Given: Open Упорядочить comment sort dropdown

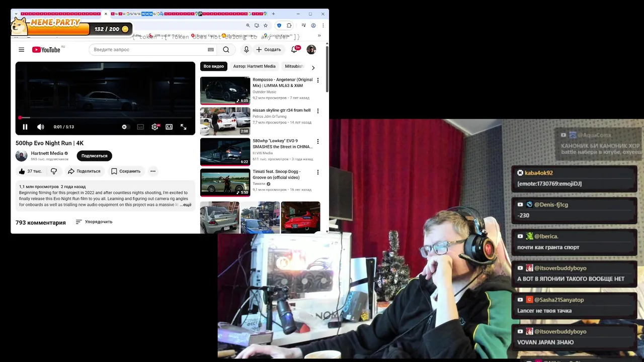Looking at the screenshot, I should [94, 222].
